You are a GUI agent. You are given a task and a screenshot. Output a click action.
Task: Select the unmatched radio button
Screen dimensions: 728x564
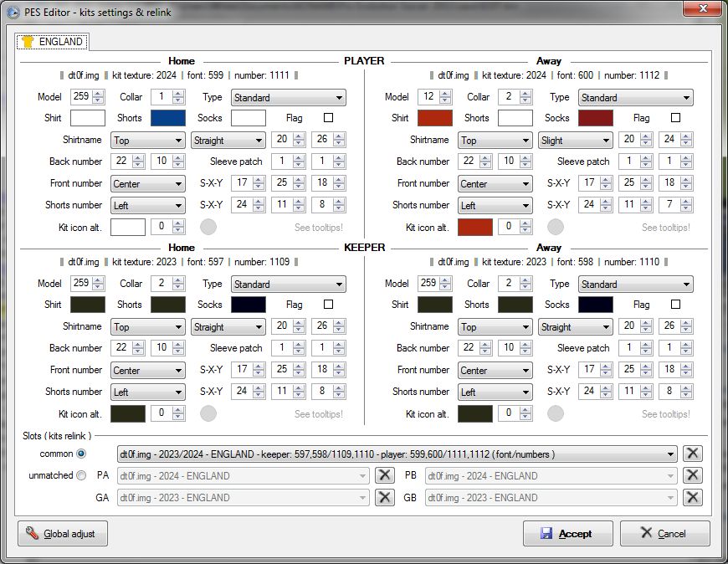coord(81,475)
